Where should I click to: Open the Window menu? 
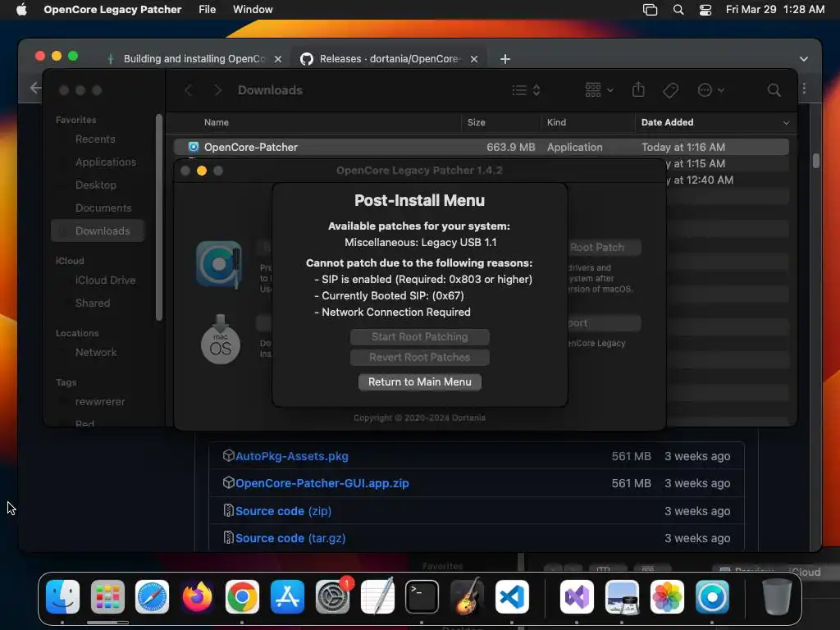(x=253, y=10)
